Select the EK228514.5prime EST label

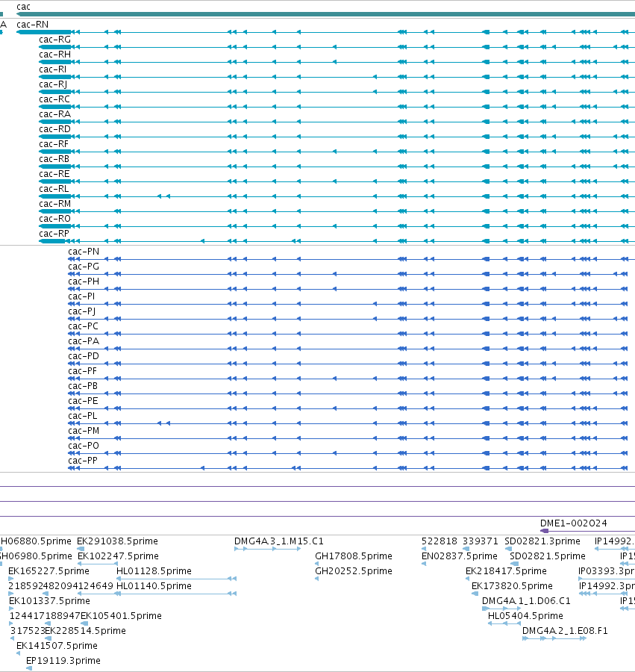pyautogui.click(x=85, y=631)
